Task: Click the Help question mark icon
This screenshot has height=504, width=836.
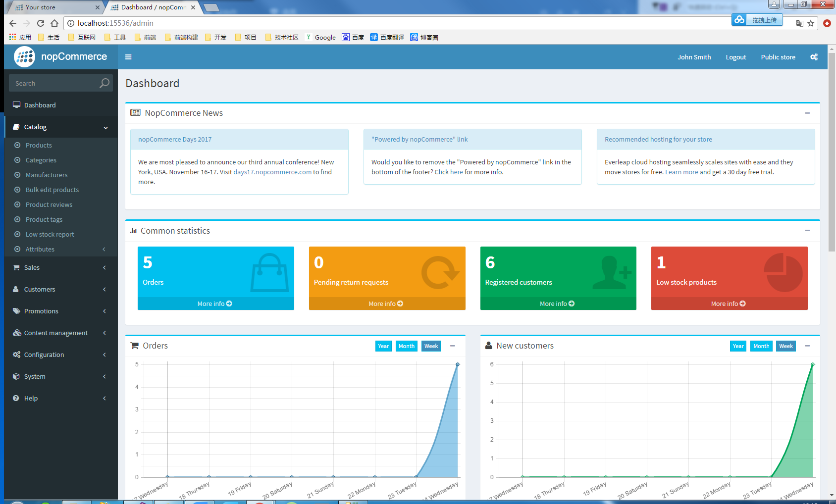Action: (x=16, y=398)
